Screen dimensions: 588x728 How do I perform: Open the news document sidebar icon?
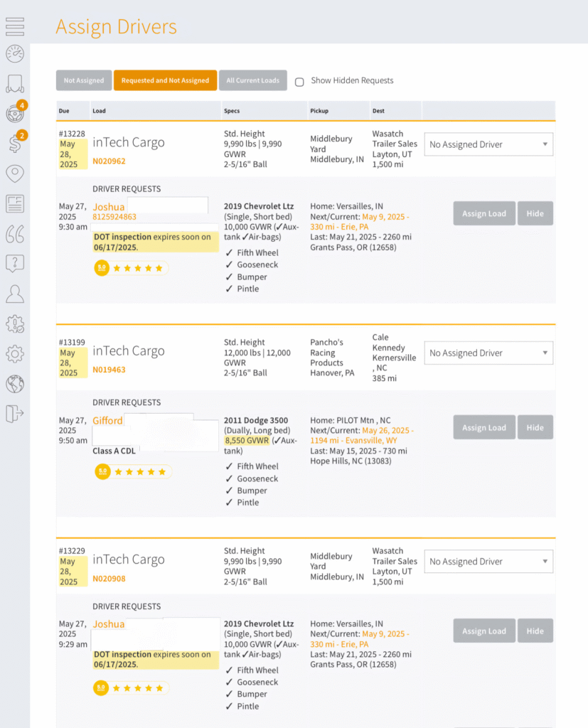[x=15, y=204]
